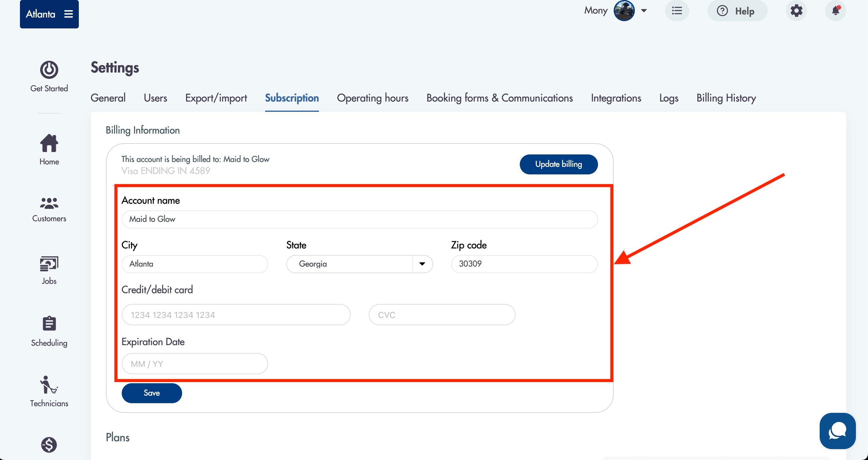Open the settings gear icon
This screenshot has height=460, width=868.
click(796, 11)
